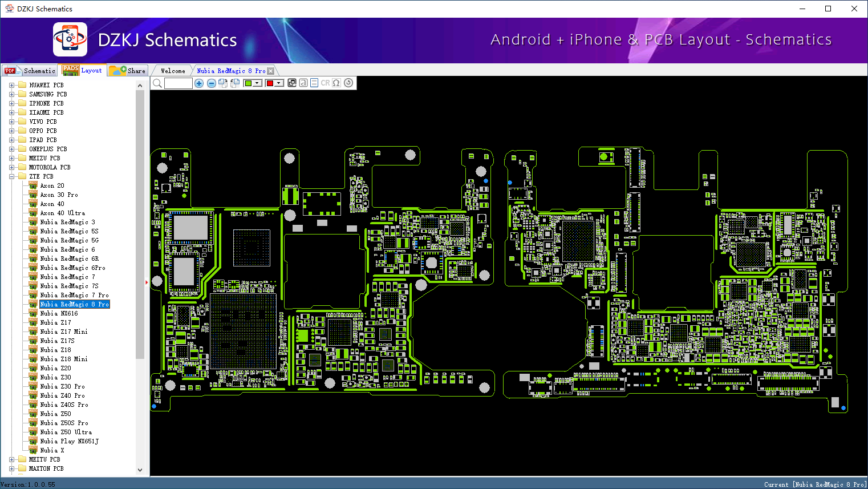The image size is (868, 489).
Task: Zoom in with the blue plus icon
Action: pyautogui.click(x=199, y=83)
